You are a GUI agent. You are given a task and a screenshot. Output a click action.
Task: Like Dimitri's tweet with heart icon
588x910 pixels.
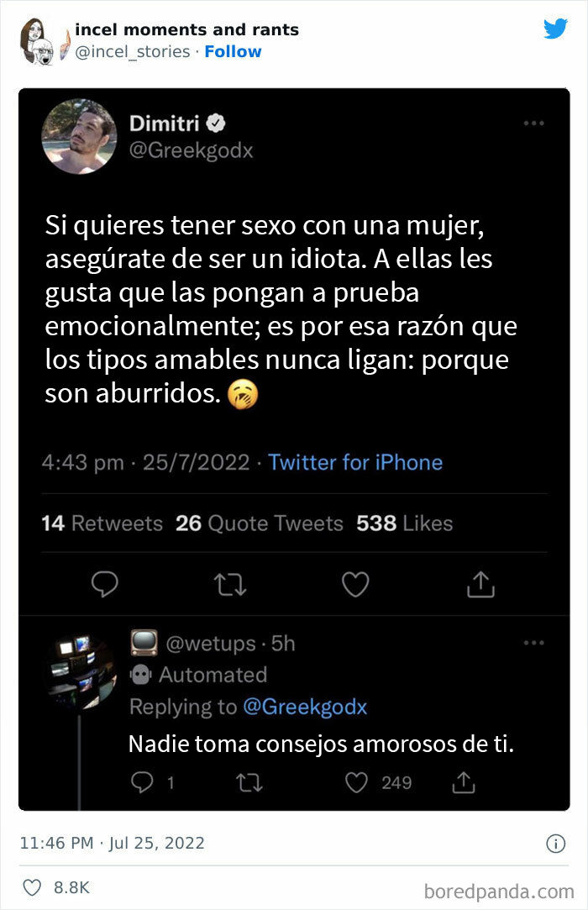(355, 583)
